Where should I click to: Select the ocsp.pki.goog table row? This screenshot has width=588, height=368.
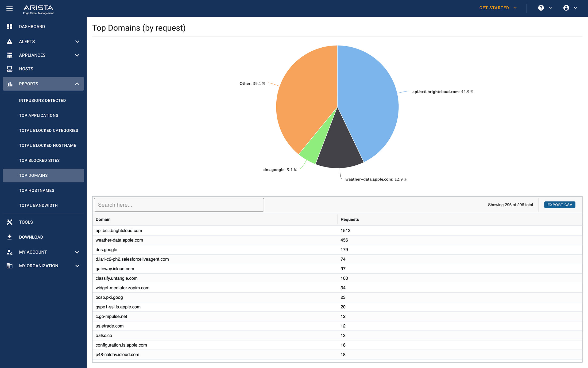coord(337,297)
